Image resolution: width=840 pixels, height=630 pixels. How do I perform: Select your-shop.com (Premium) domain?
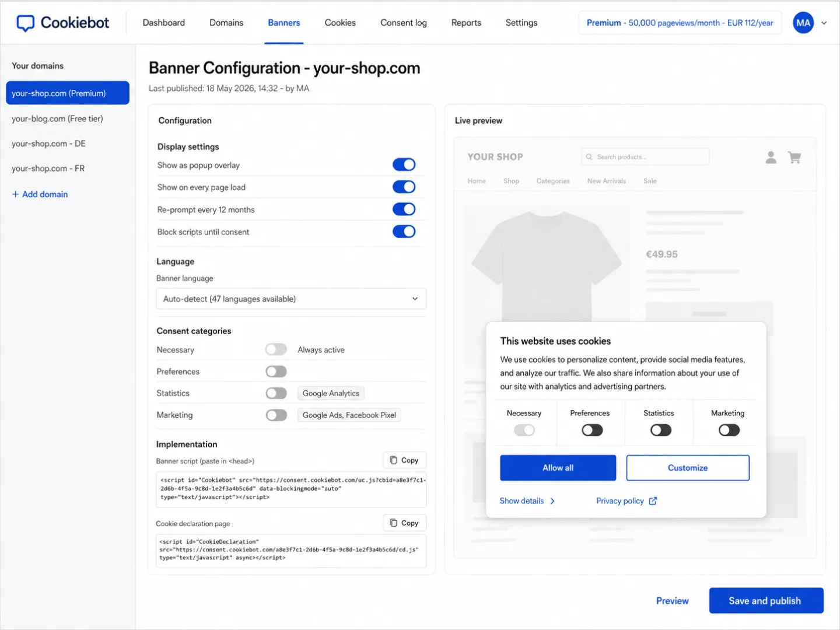68,93
